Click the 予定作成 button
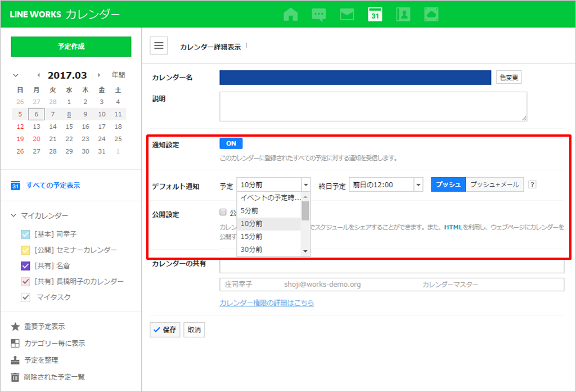Viewport: 576px width, 392px height. pyautogui.click(x=71, y=47)
